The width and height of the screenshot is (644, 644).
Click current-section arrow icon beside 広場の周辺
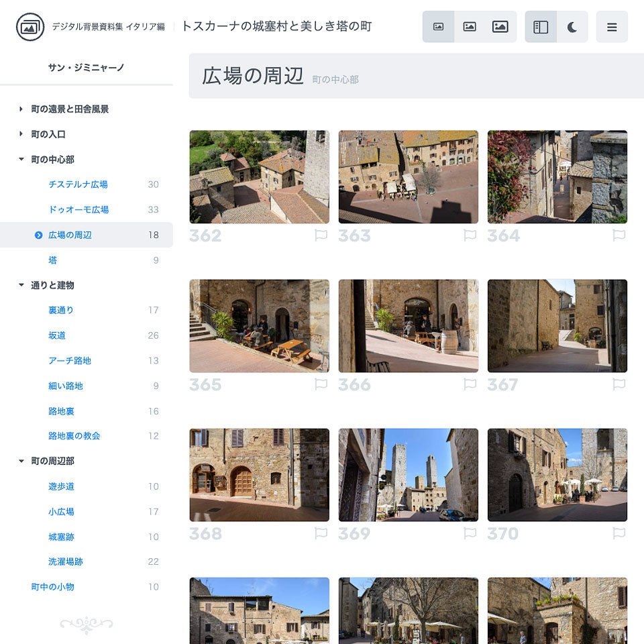click(x=39, y=235)
